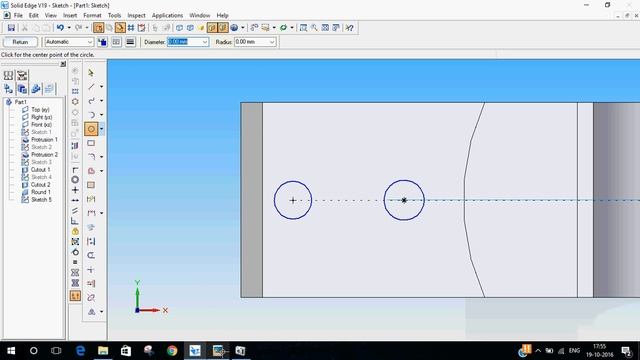Screen dimensions: 640x360
Task: Toggle the highlighted IntelliSketch button
Action: point(120,28)
